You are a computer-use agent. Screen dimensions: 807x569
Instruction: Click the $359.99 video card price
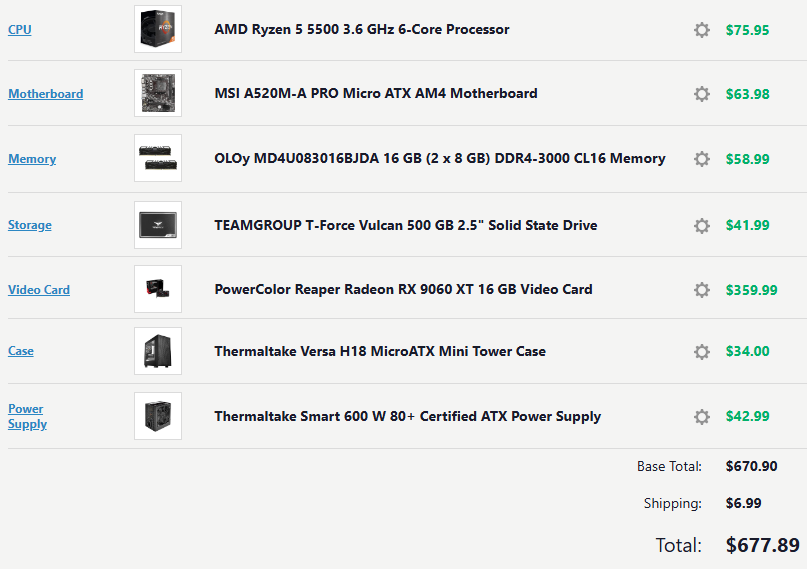[751, 290]
